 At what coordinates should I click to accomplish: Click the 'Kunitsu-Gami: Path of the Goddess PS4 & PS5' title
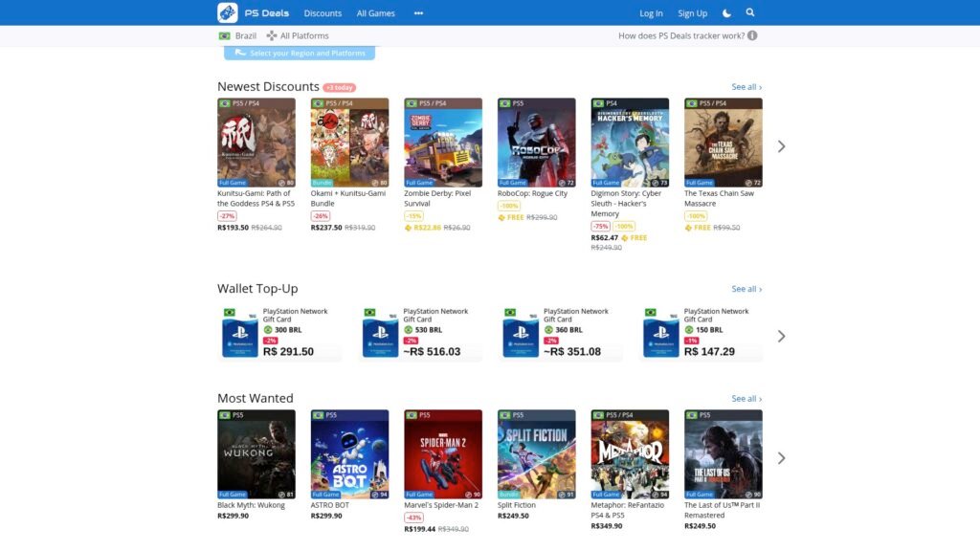pos(256,199)
